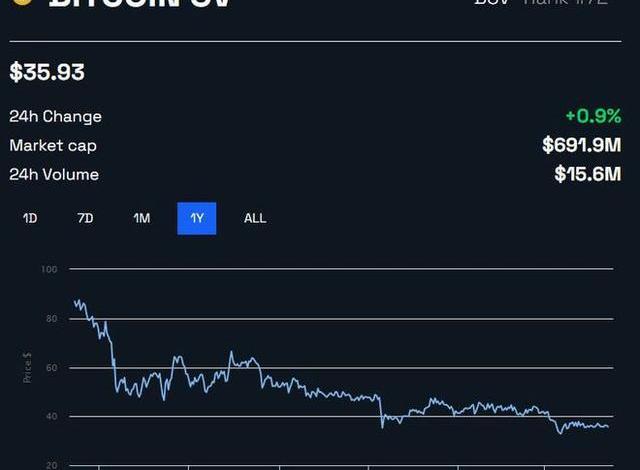Click the 100 y-axis label
640x470 pixels.
pos(49,269)
